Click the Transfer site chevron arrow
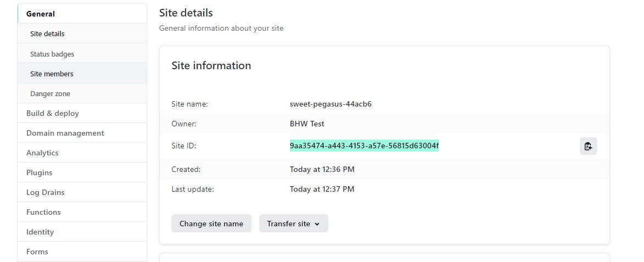The width and height of the screenshot is (644, 262). point(317,224)
